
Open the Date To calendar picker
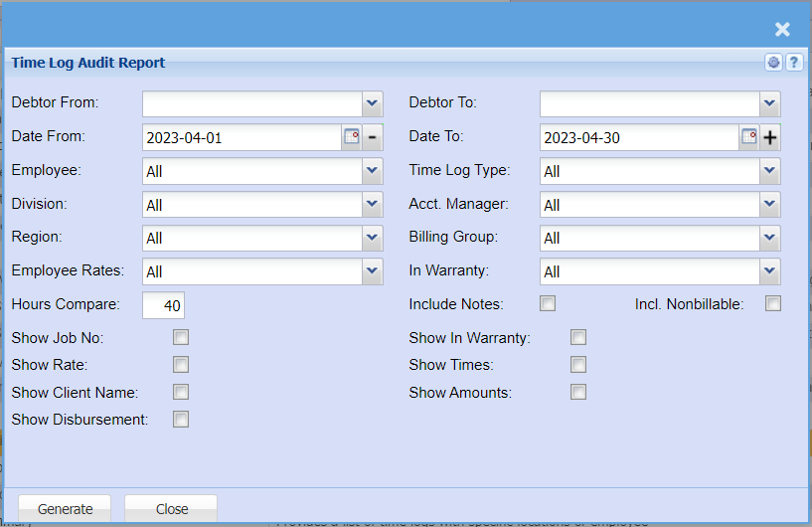tap(748, 137)
